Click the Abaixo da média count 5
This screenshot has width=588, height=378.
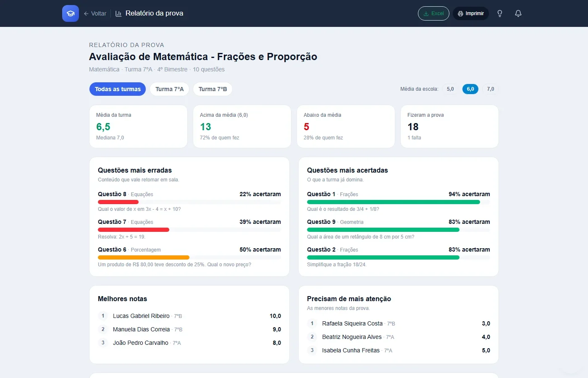(307, 127)
